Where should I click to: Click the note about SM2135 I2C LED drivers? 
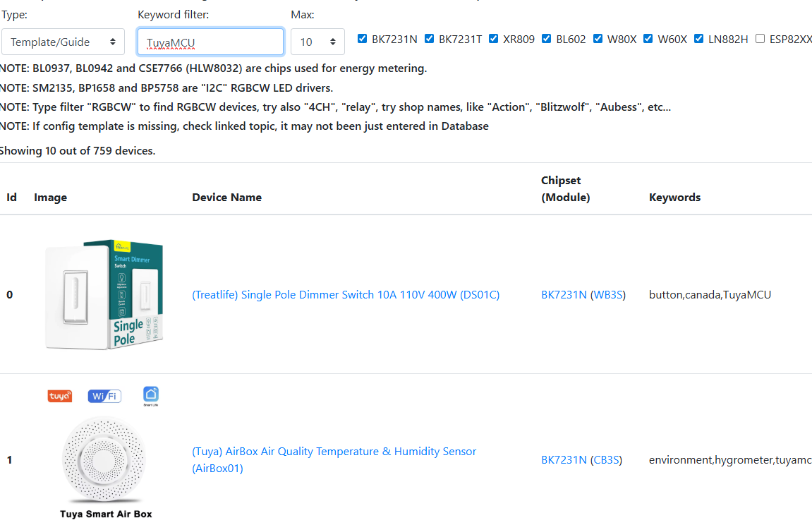166,88
